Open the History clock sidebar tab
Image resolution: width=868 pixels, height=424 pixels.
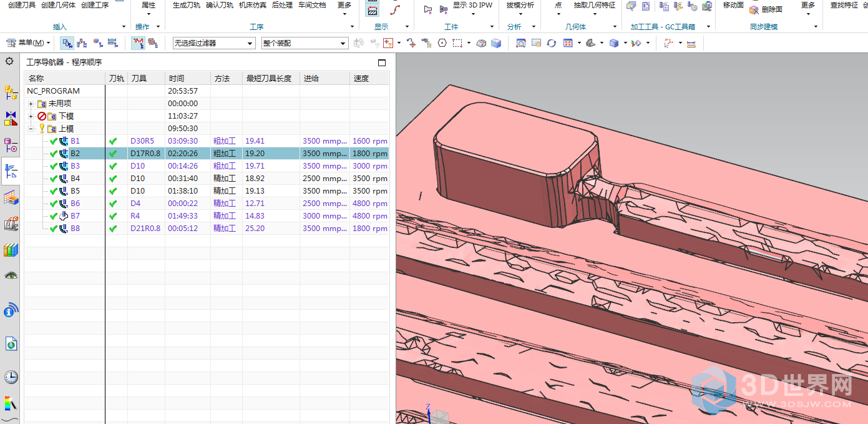11,377
